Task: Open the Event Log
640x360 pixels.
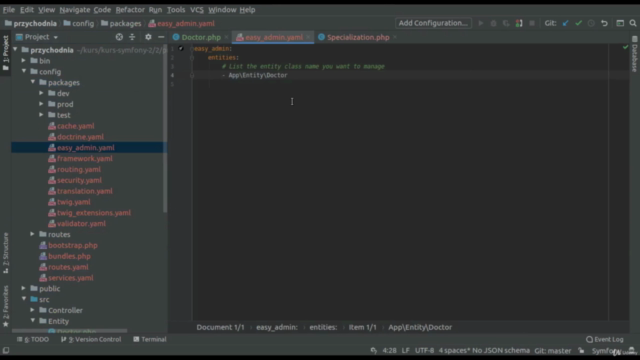Action: (605, 339)
